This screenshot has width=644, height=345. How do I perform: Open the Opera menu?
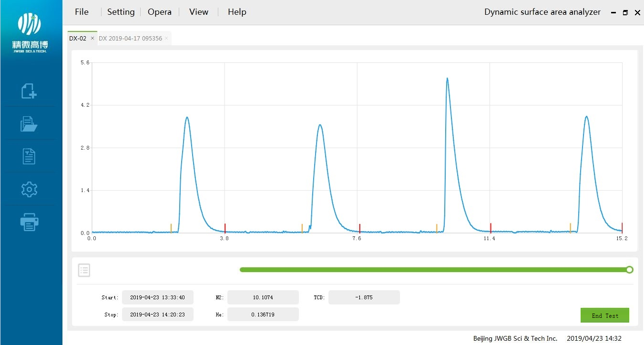(159, 12)
